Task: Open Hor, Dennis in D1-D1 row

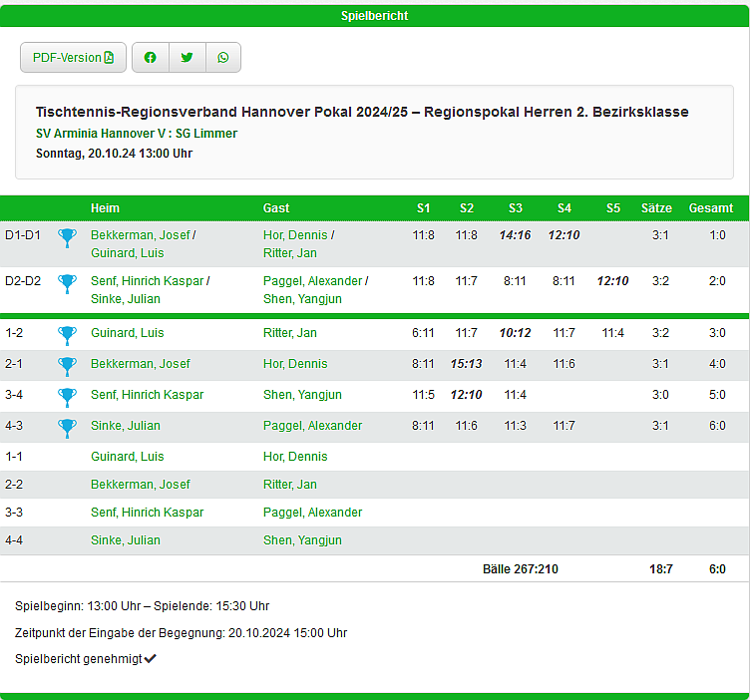Action: click(295, 235)
